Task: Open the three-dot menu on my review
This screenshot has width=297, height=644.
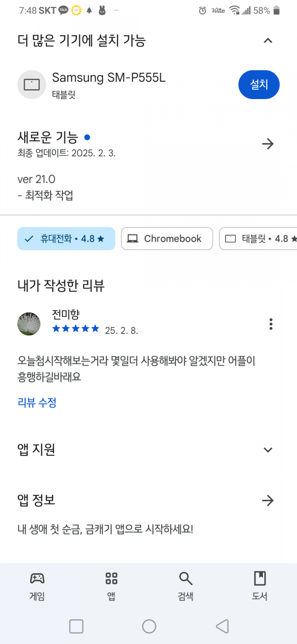Action: pyautogui.click(x=271, y=324)
